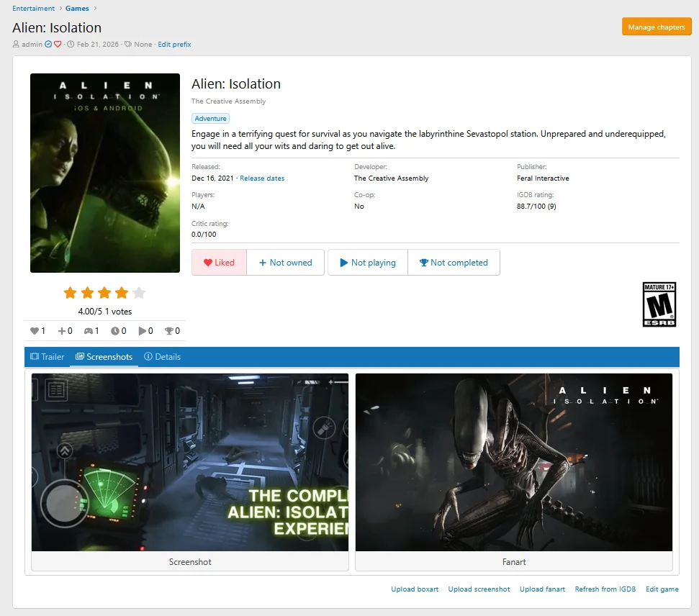Toggle the Not playing status
Viewport: 699px width, 616px height.
pos(368,263)
